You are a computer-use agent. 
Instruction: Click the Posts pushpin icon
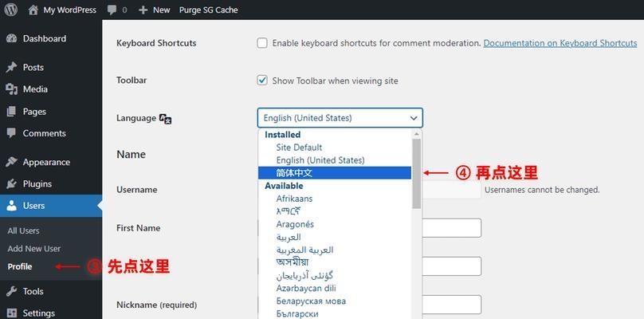tap(11, 68)
